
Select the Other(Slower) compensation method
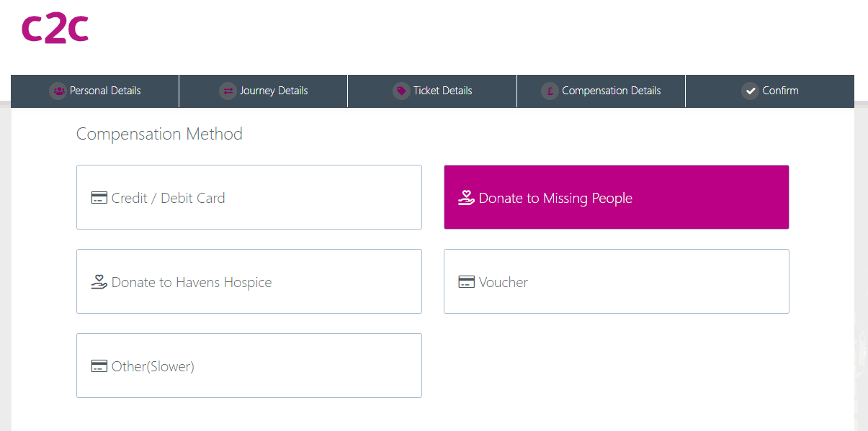point(249,366)
